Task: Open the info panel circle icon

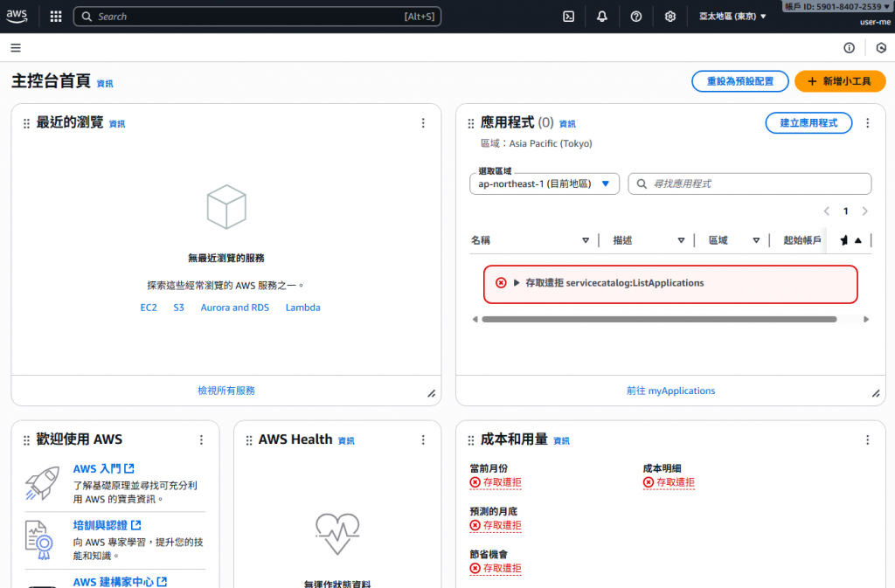Action: [850, 48]
